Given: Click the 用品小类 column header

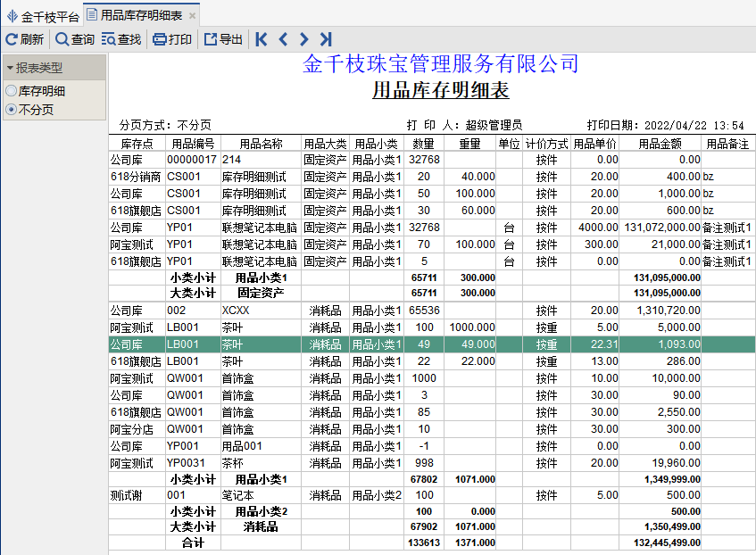Looking at the screenshot, I should tap(376, 144).
